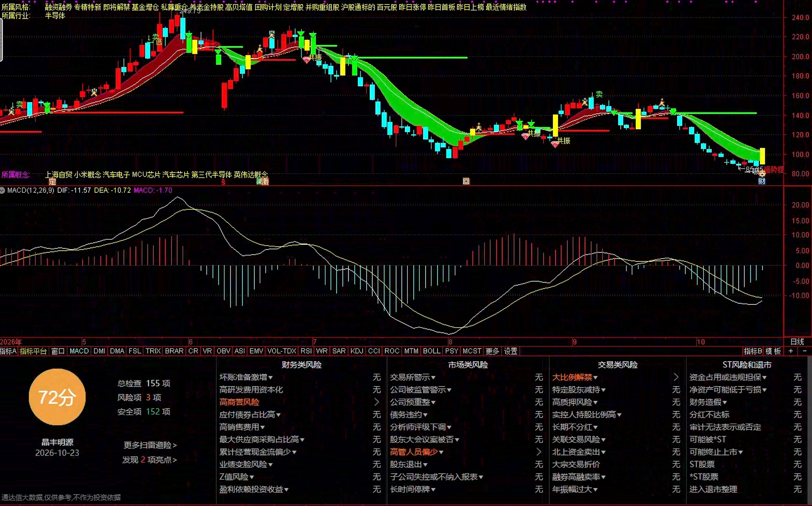This screenshot has width=812, height=506.
Task: Click the orange 72分 score badge
Action: 57,397
